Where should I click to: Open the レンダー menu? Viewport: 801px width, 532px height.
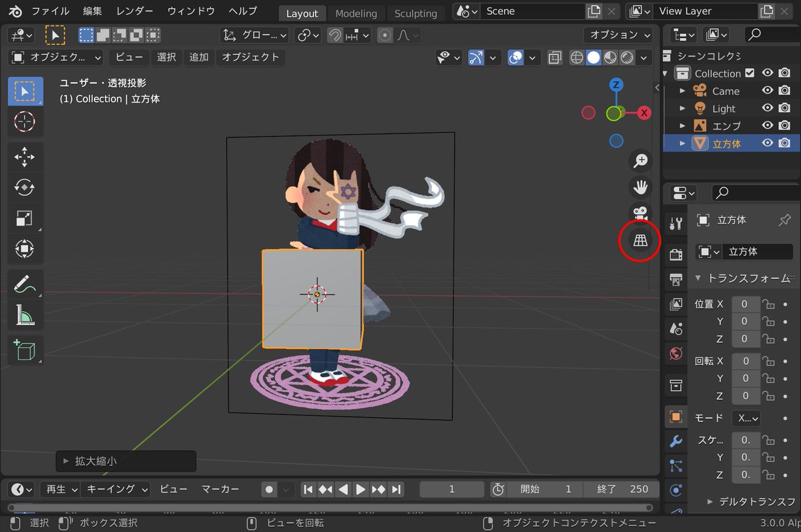click(134, 11)
